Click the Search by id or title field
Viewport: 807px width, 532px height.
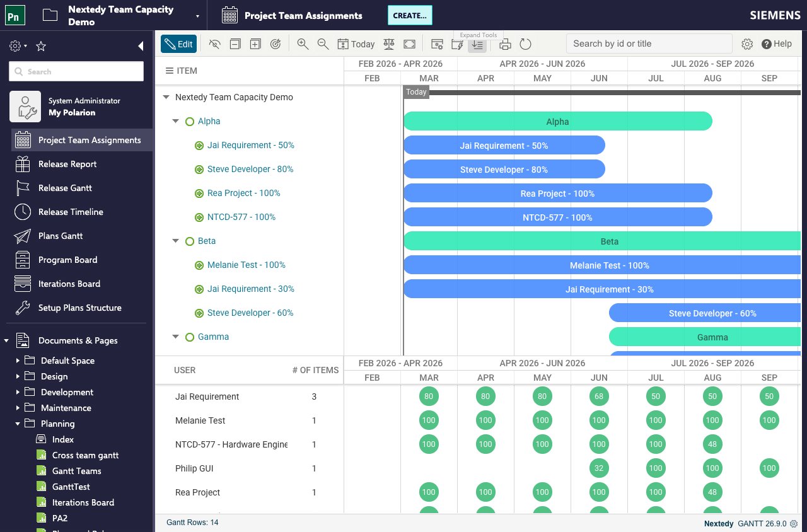click(x=649, y=43)
